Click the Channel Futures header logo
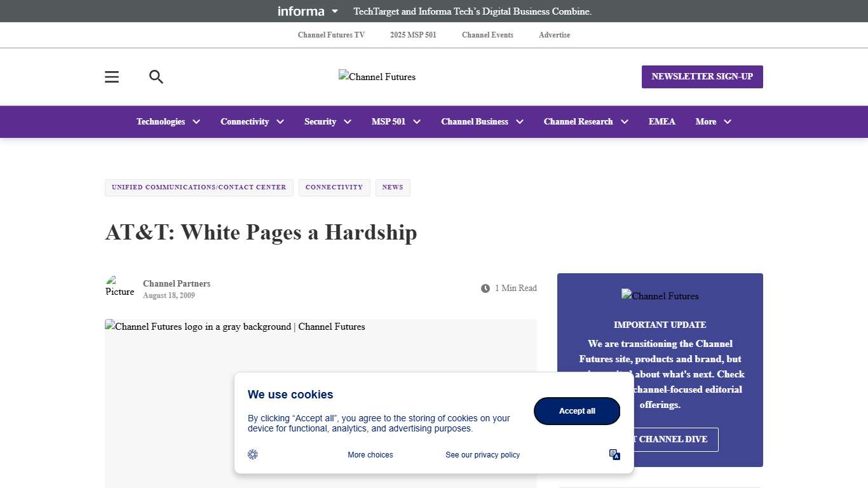This screenshot has width=868, height=488. coord(376,76)
